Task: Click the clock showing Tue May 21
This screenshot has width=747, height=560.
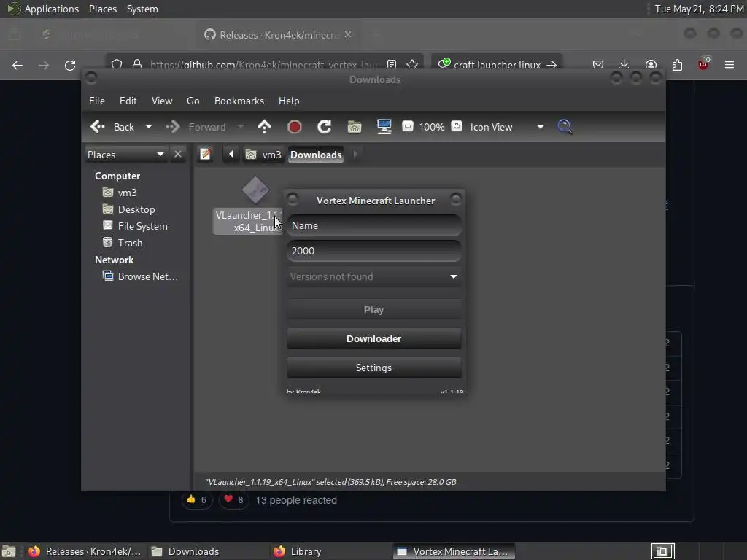Action: tap(699, 9)
